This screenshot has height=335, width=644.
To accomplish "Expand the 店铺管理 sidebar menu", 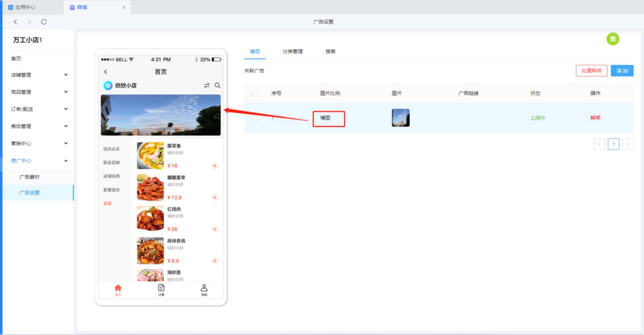I will pyautogui.click(x=38, y=75).
